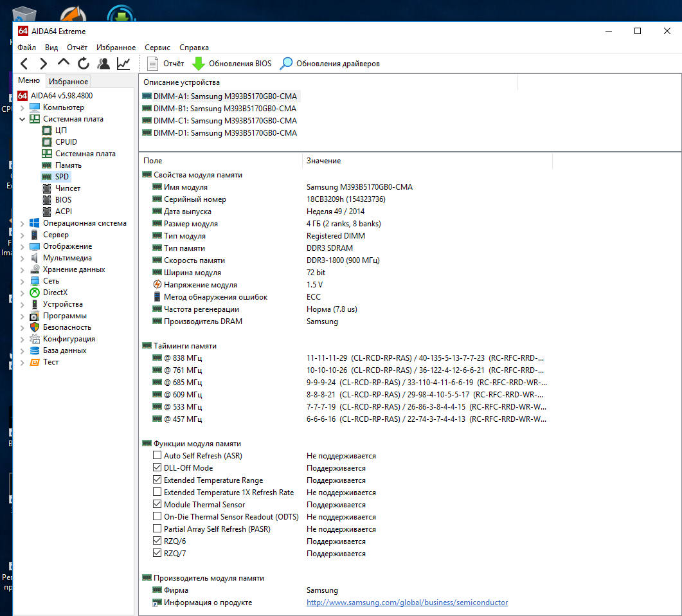Viewport: 682px width, 616px height.
Task: Open the Файл menu
Action: pos(26,48)
